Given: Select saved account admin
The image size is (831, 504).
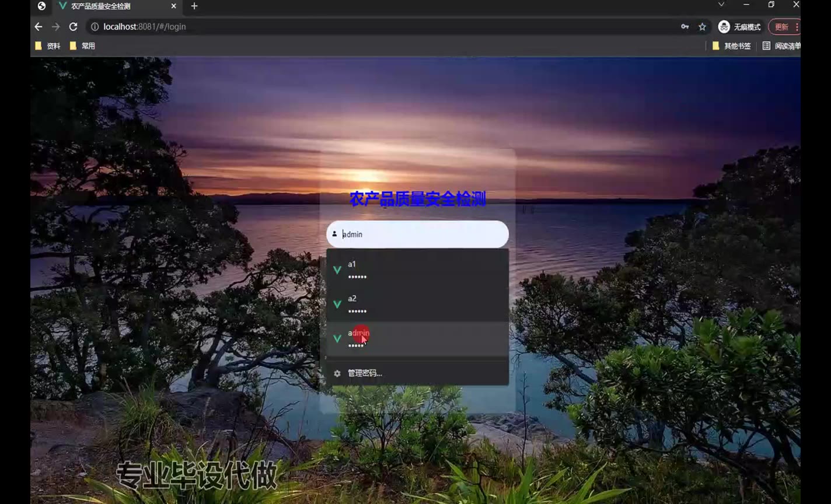Looking at the screenshot, I should [x=417, y=339].
